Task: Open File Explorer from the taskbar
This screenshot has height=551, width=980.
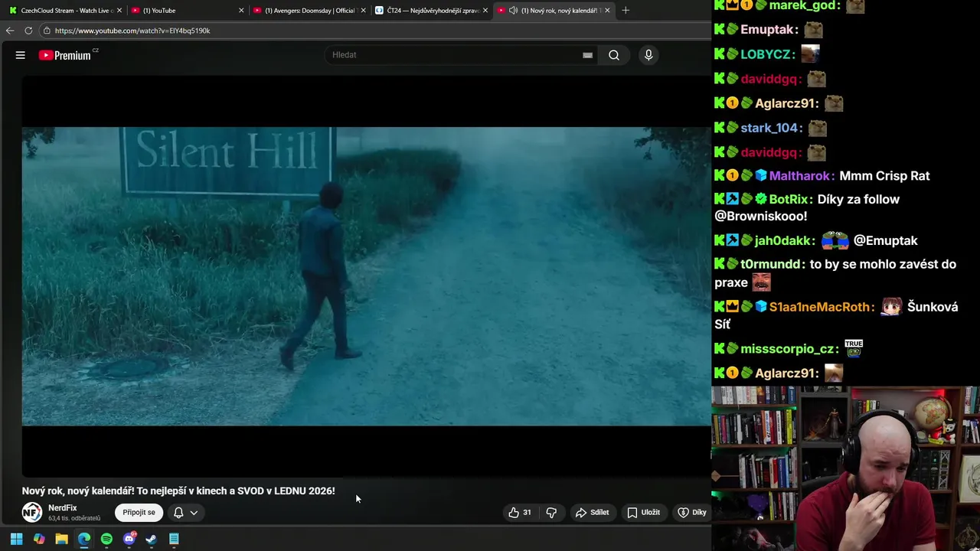Action: [62, 539]
